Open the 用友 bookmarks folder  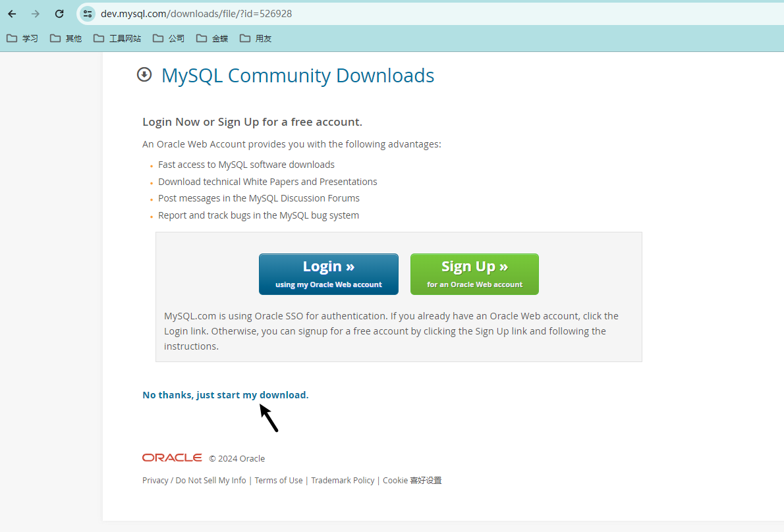tap(256, 38)
